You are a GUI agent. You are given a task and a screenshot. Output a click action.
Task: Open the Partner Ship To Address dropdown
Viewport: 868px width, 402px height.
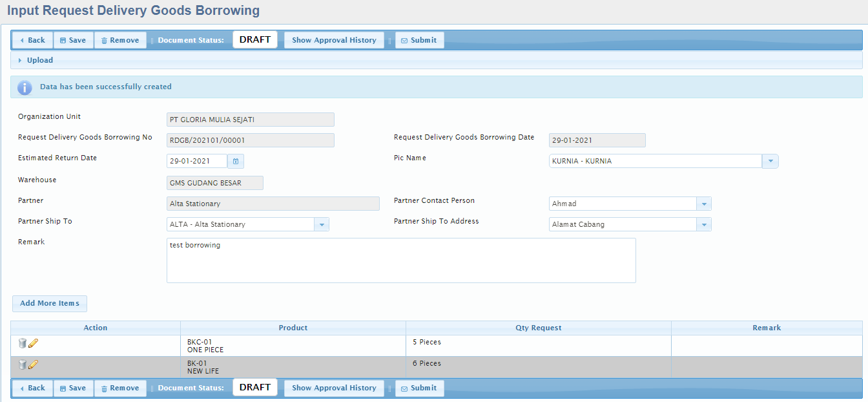point(704,224)
